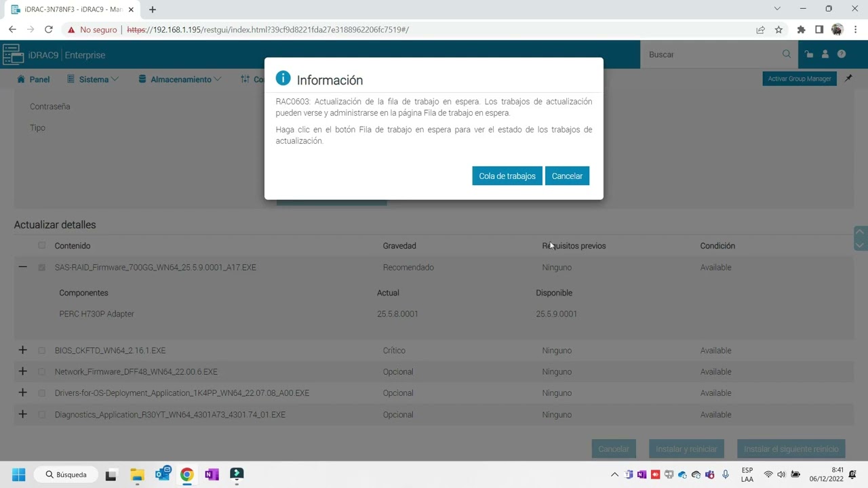Viewport: 868px width, 488px height.
Task: Open OneNote from the taskbar
Action: pos(212,474)
